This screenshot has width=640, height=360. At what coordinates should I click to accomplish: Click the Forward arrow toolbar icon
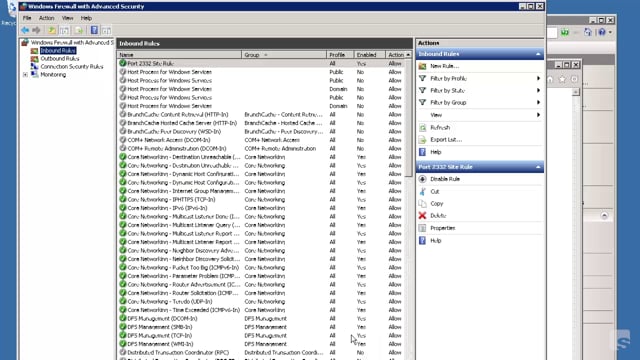tap(36, 30)
